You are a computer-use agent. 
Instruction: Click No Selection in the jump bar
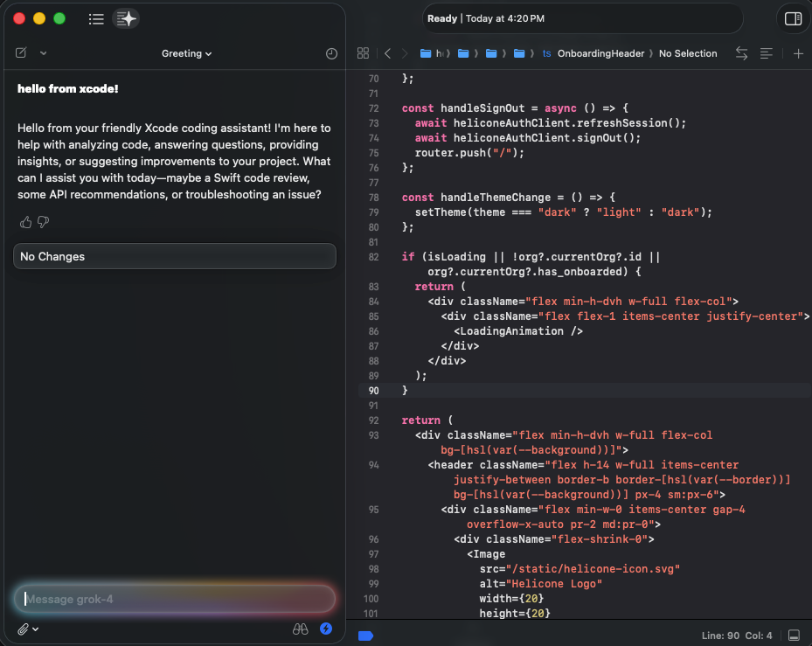coord(688,53)
